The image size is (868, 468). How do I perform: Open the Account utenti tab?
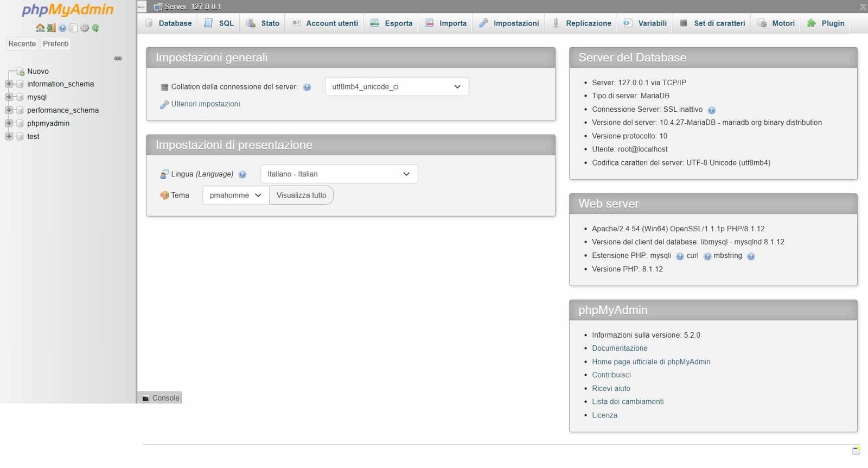coord(325,23)
